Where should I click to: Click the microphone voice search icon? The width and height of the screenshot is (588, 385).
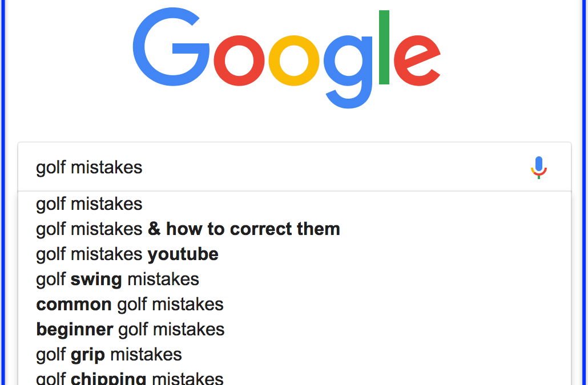click(539, 168)
